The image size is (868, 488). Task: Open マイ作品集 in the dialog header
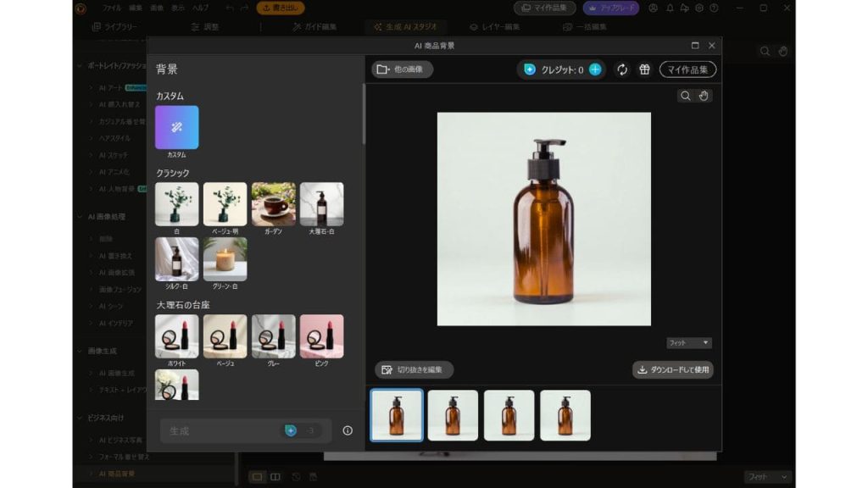(687, 69)
